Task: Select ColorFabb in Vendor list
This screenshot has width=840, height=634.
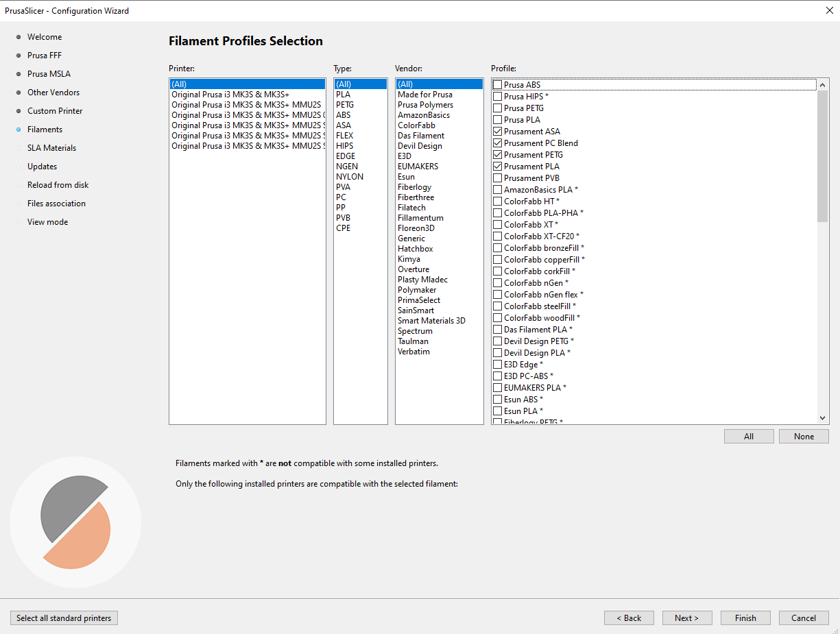Action: pyautogui.click(x=440, y=125)
